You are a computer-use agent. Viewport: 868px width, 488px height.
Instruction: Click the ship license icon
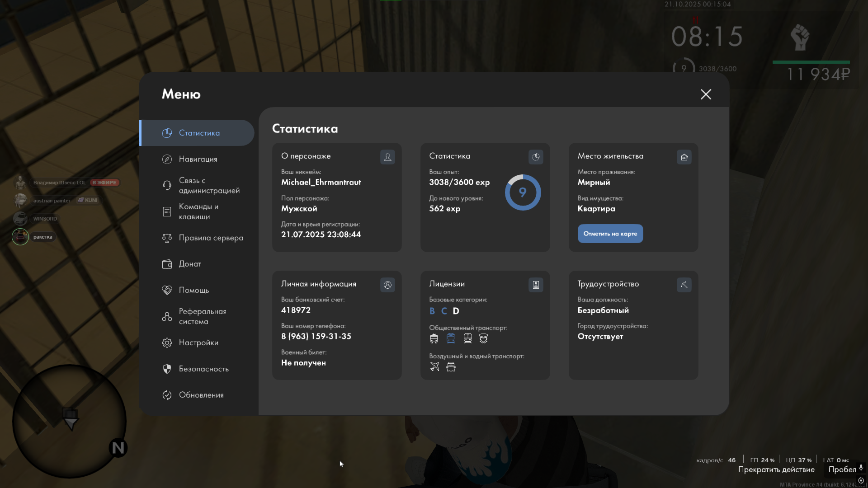click(x=451, y=367)
